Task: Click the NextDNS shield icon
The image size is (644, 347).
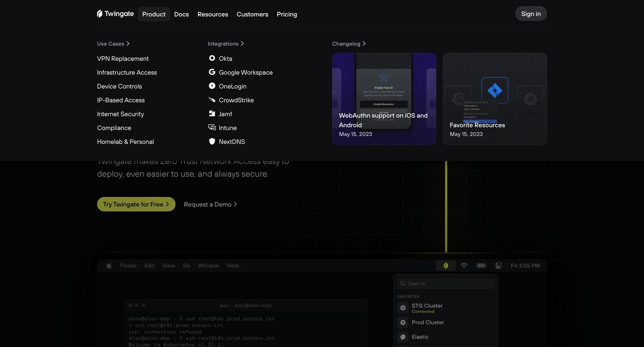Action: 212,141
